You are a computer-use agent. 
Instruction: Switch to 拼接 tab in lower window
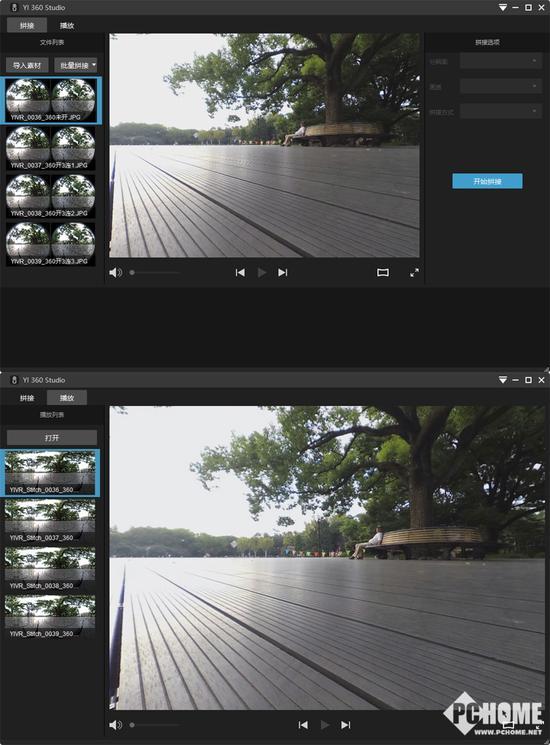pyautogui.click(x=27, y=398)
